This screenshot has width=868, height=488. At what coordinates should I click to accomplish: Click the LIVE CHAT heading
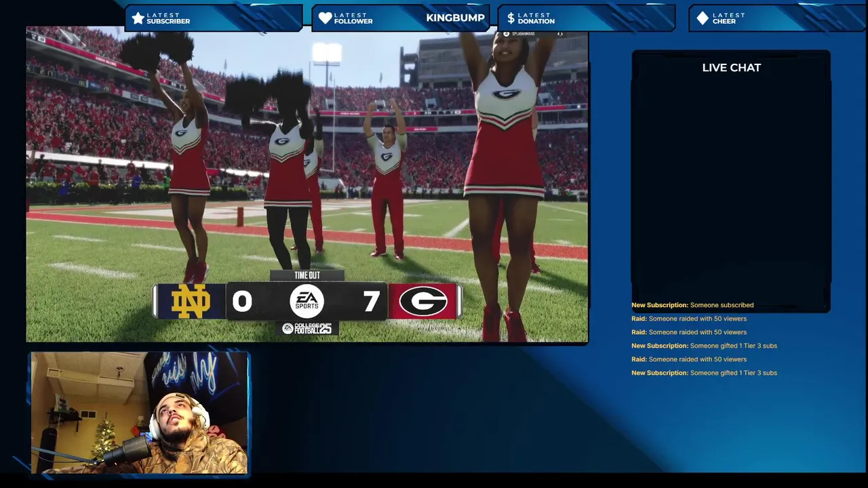point(731,68)
